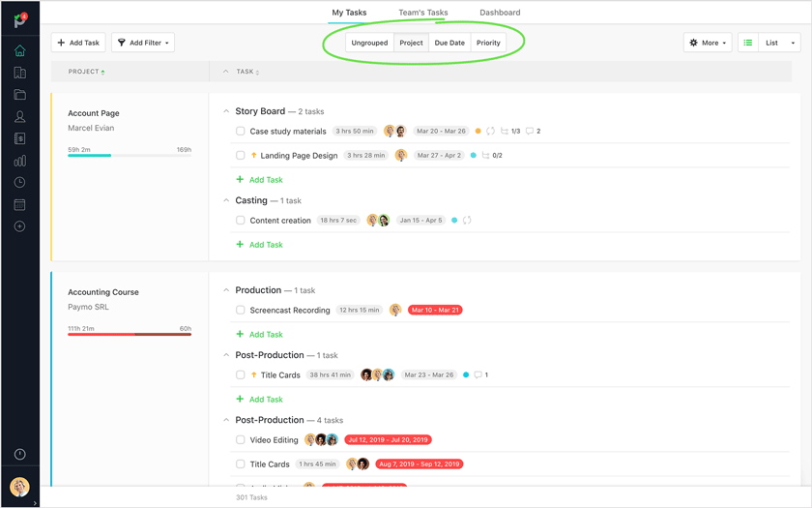The image size is (812, 508).
Task: Open comments icon on Case study materials
Action: [x=533, y=132]
